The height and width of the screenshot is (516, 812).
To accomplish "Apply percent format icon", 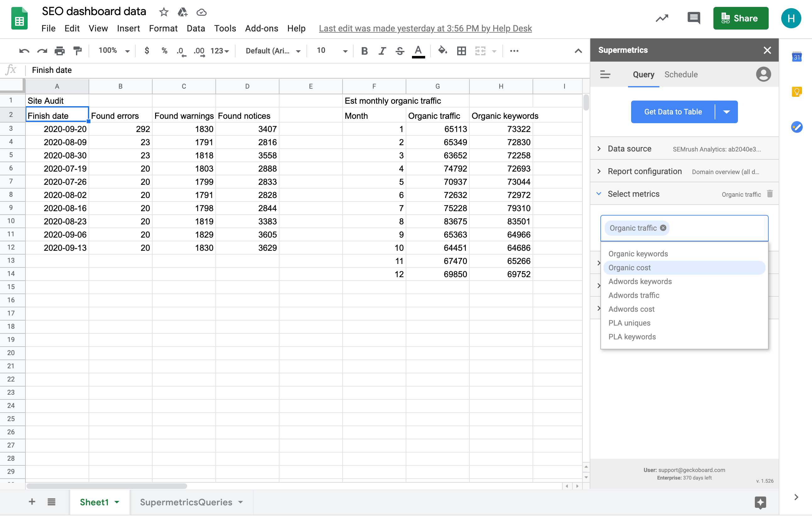I will click(164, 51).
